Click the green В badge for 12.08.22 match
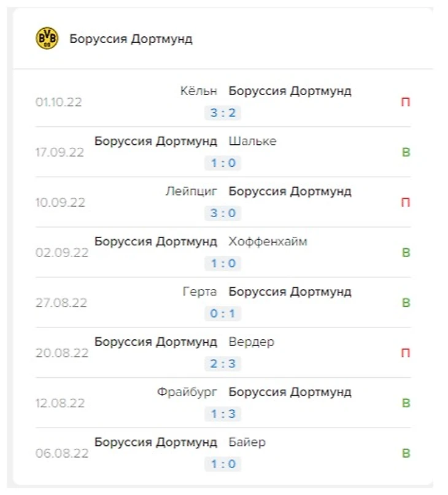This screenshot has width=448, height=495. 406,403
